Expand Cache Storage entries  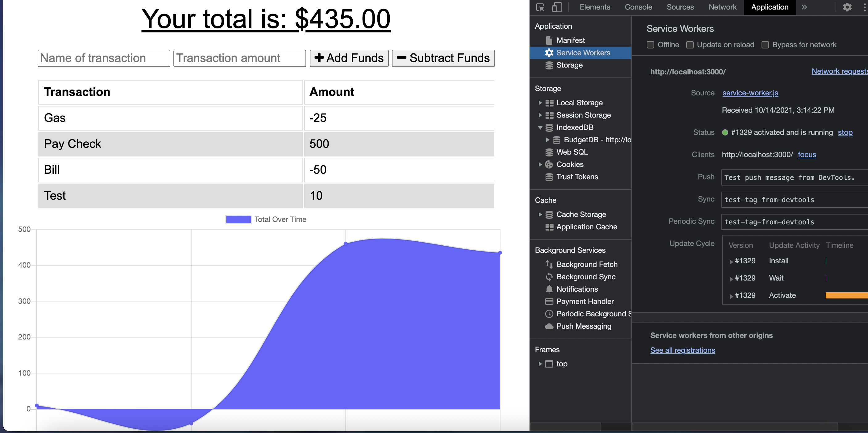pos(541,214)
